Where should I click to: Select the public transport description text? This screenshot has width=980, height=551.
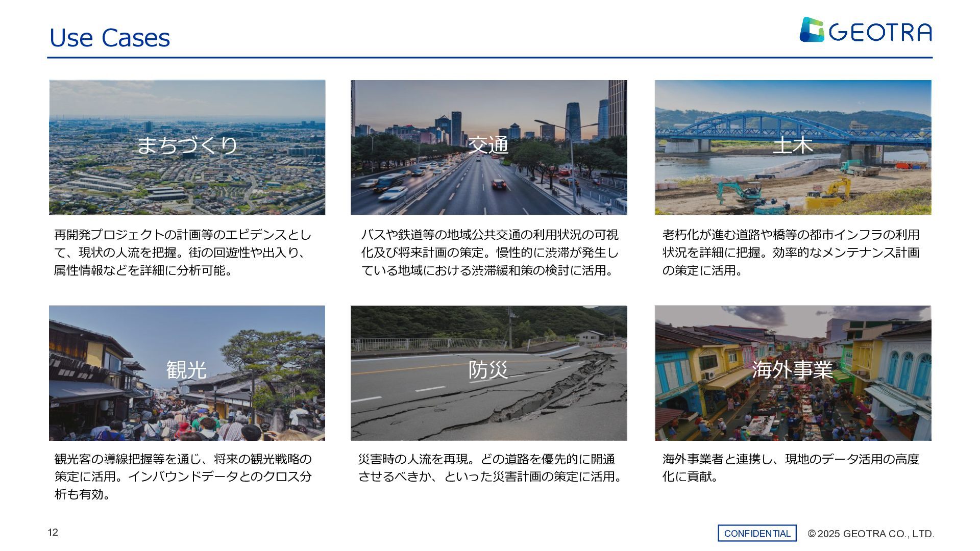489,253
